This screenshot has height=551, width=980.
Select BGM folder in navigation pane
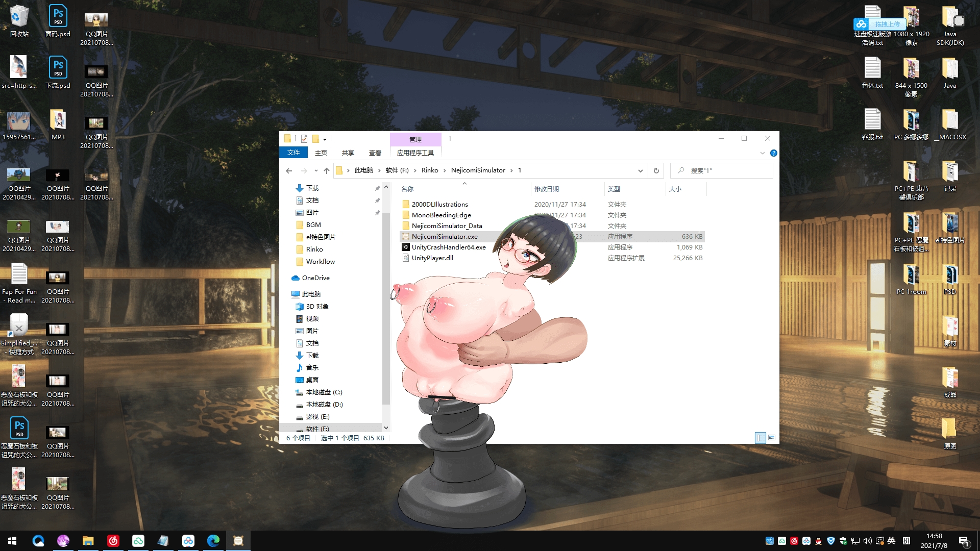(x=313, y=225)
